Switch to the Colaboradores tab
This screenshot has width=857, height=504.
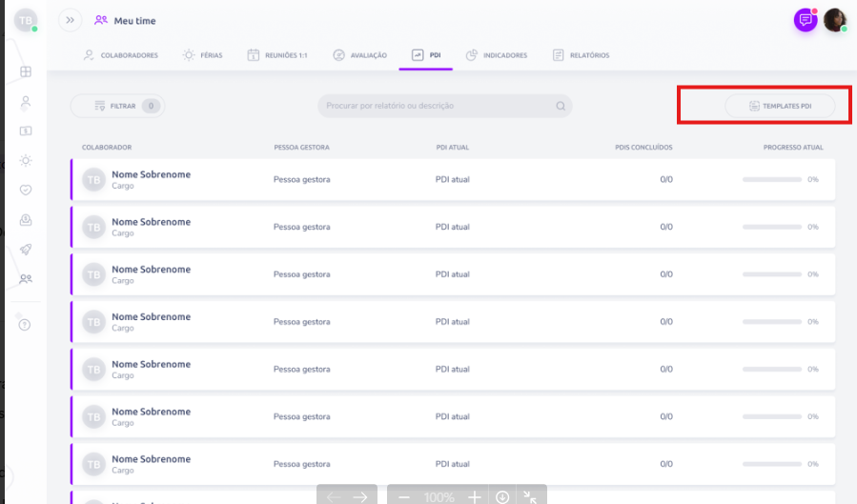point(120,55)
